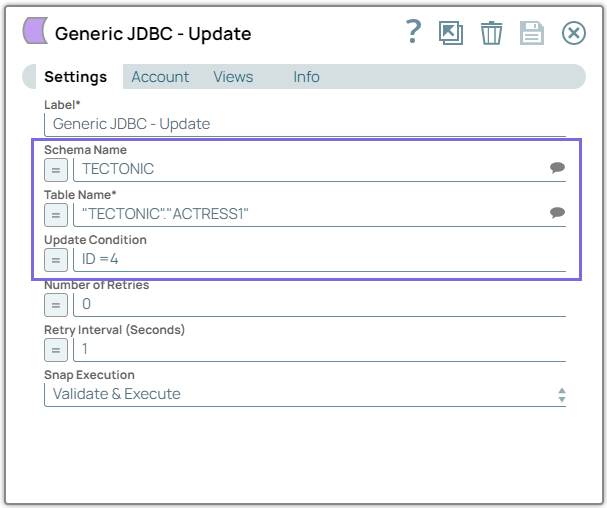Switch to the Views tab
The width and height of the screenshot is (607, 508).
[233, 77]
